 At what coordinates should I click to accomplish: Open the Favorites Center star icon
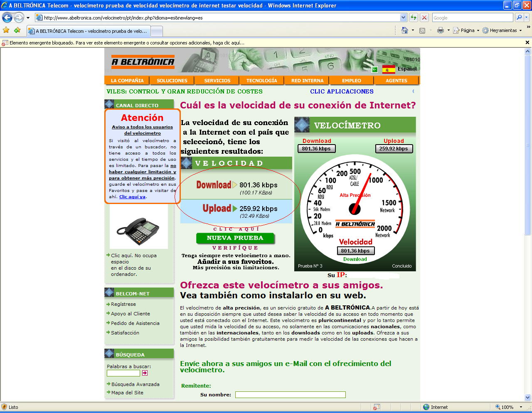point(6,30)
